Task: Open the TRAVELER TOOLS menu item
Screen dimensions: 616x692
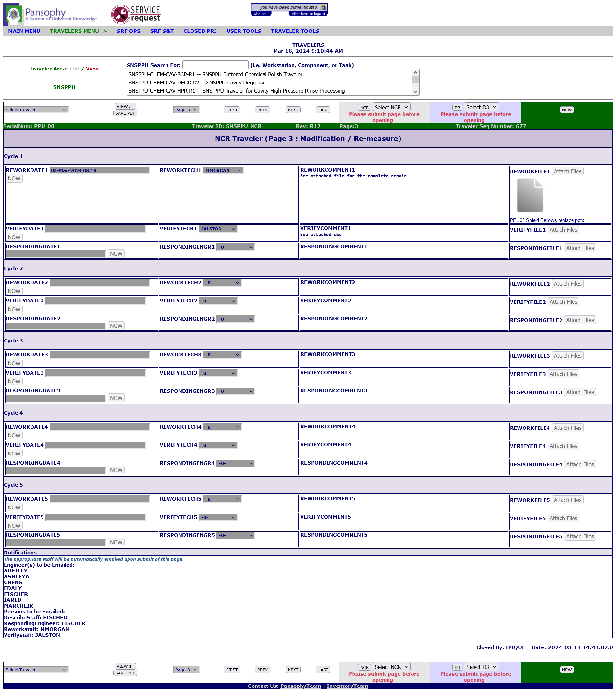Action: coord(295,31)
